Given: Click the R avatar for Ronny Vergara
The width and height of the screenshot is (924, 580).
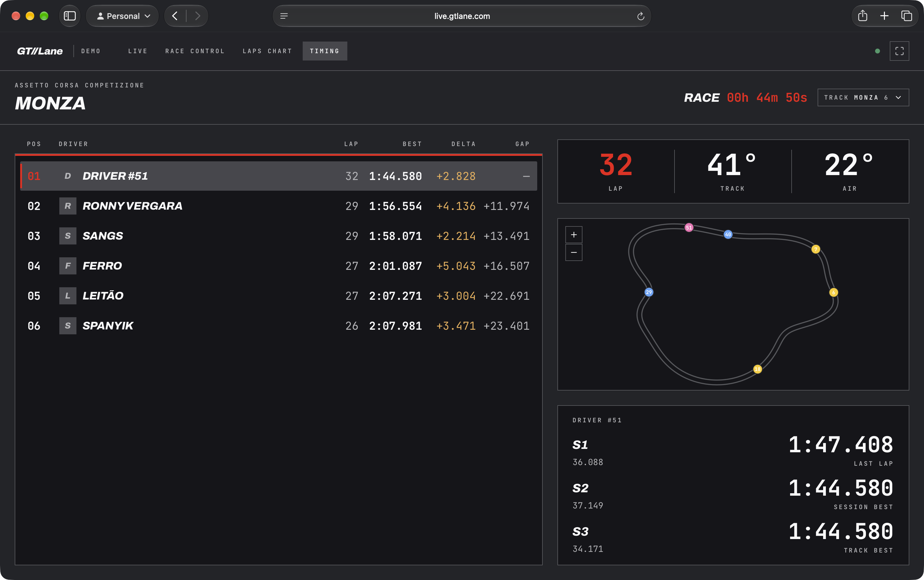Looking at the screenshot, I should pyautogui.click(x=68, y=206).
